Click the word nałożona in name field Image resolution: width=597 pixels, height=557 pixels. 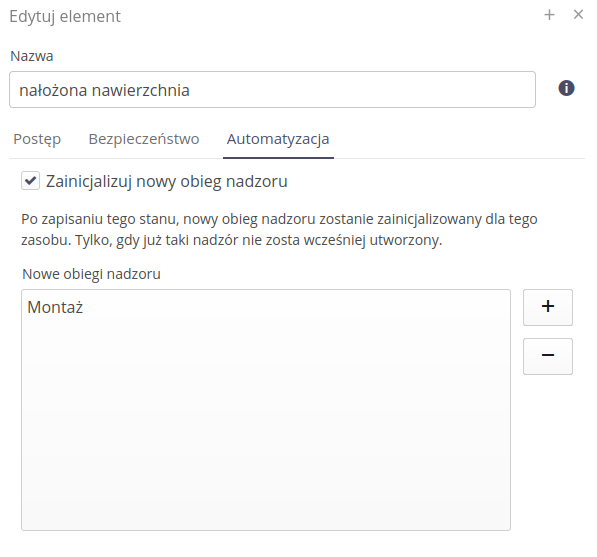pos(53,91)
